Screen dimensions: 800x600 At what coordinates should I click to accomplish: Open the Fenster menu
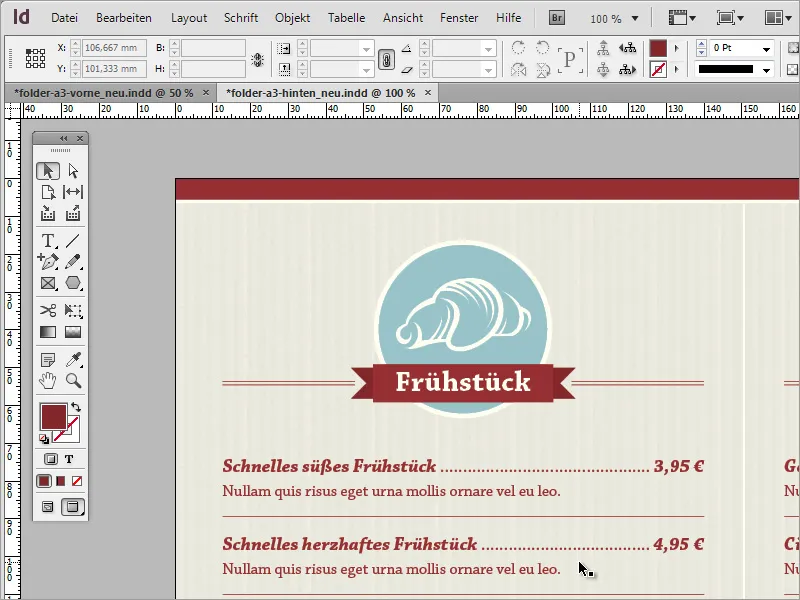click(x=459, y=18)
